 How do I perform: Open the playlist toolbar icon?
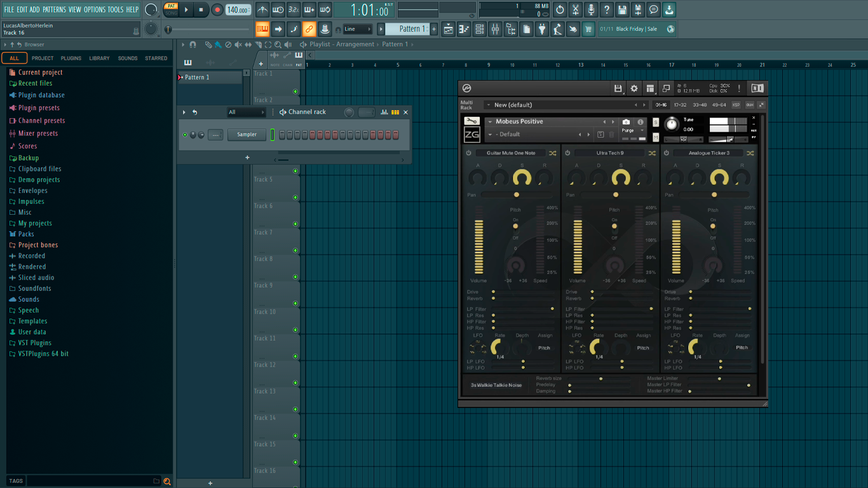point(448,29)
